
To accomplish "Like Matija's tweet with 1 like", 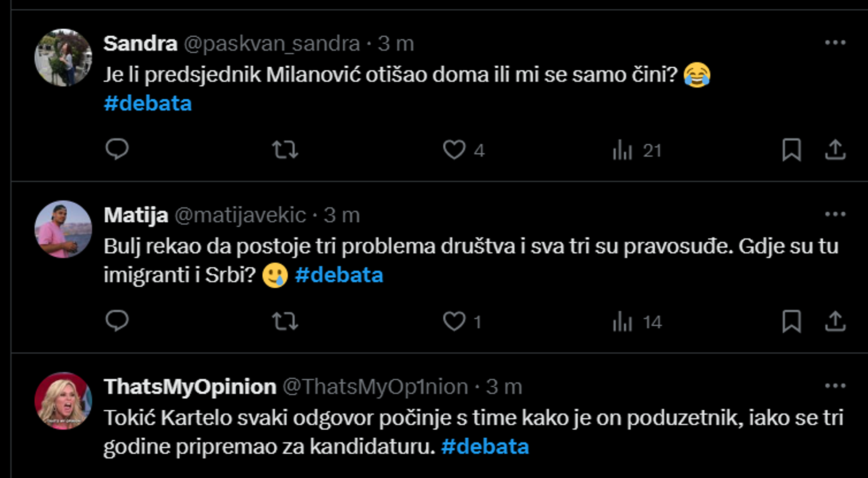I will 454,321.
